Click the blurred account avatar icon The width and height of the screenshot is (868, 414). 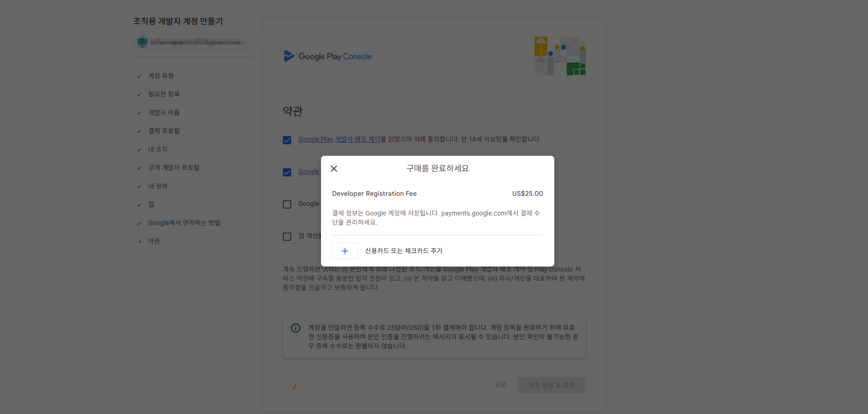click(142, 42)
